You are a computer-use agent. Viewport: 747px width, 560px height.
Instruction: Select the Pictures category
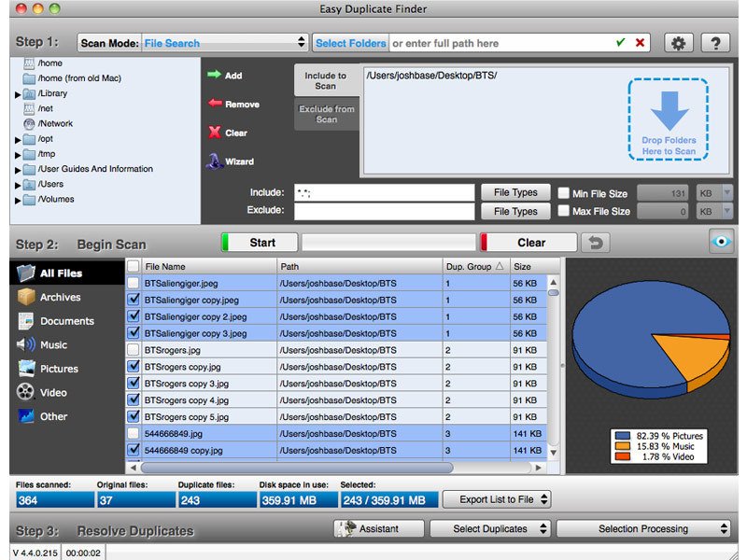pyautogui.click(x=67, y=369)
